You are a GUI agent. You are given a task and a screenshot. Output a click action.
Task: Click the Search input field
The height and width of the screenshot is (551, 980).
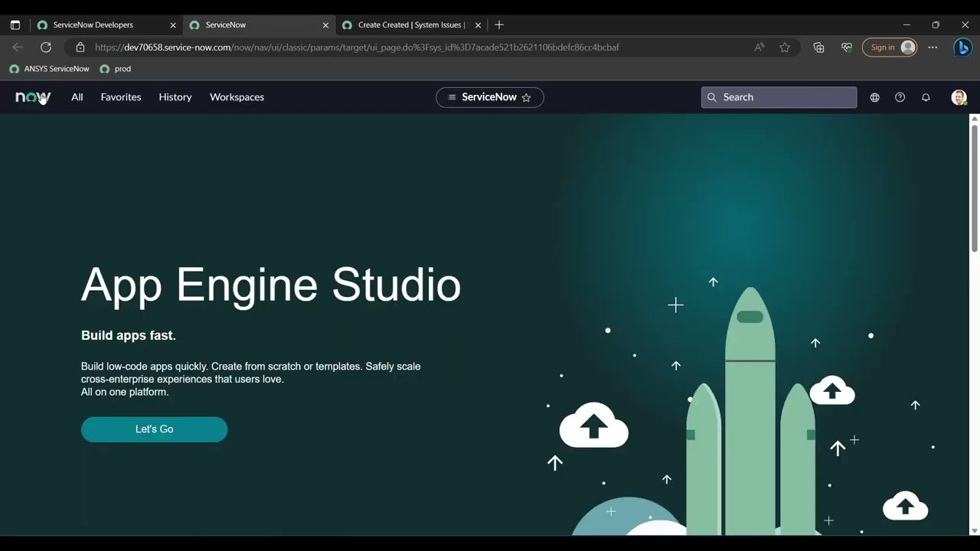[x=779, y=97]
